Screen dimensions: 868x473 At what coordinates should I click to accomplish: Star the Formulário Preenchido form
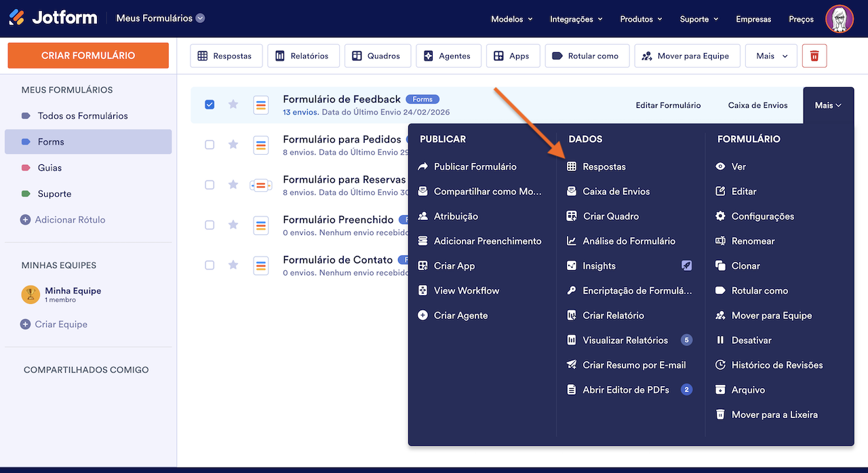coord(233,225)
